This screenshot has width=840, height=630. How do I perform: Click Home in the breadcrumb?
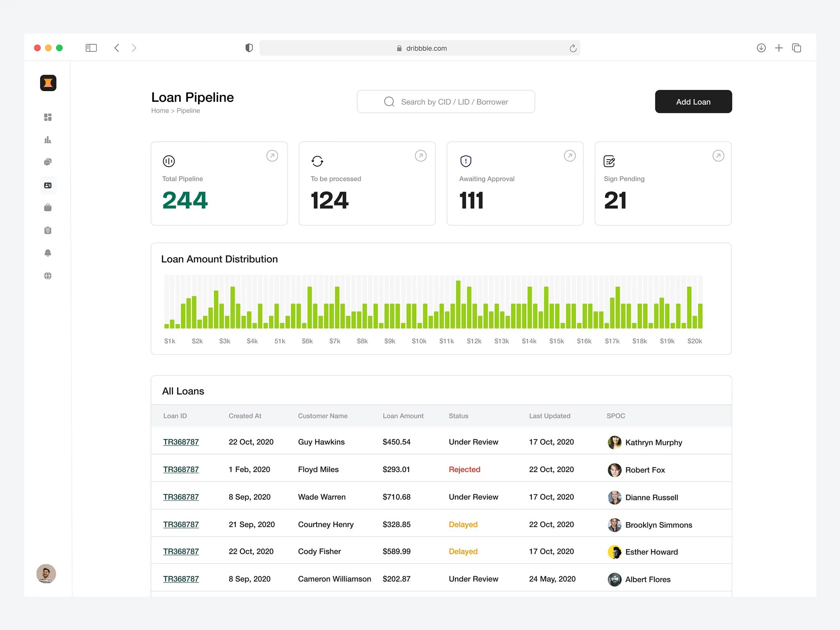[x=160, y=111]
